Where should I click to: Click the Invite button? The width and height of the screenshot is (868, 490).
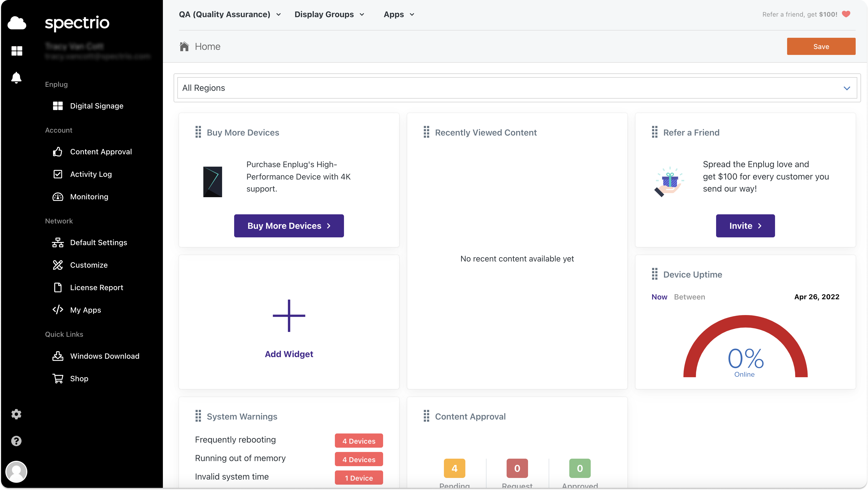[745, 226]
